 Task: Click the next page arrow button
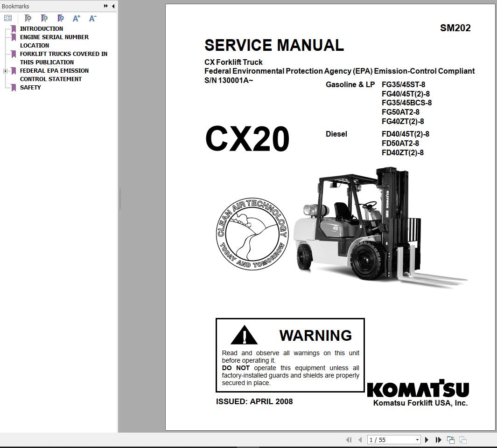click(x=427, y=439)
